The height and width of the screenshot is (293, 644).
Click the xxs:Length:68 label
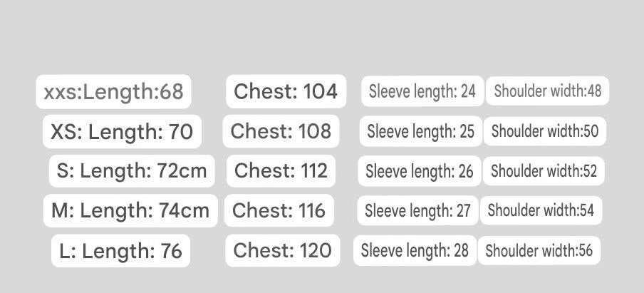tap(113, 92)
